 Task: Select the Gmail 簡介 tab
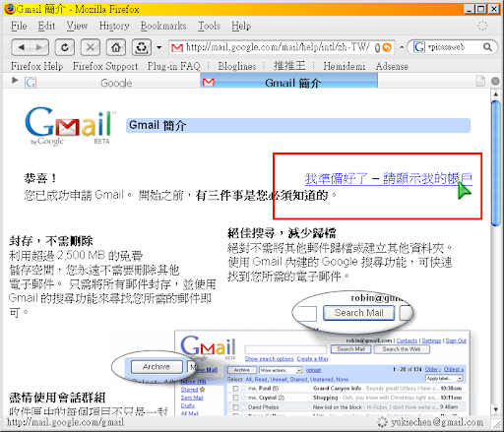(x=288, y=82)
